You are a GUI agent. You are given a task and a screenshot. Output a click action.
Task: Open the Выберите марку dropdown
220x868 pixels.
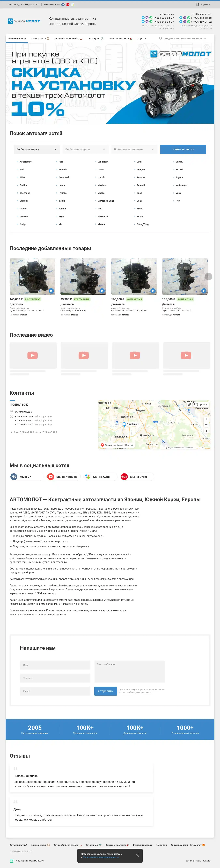(x=37, y=149)
